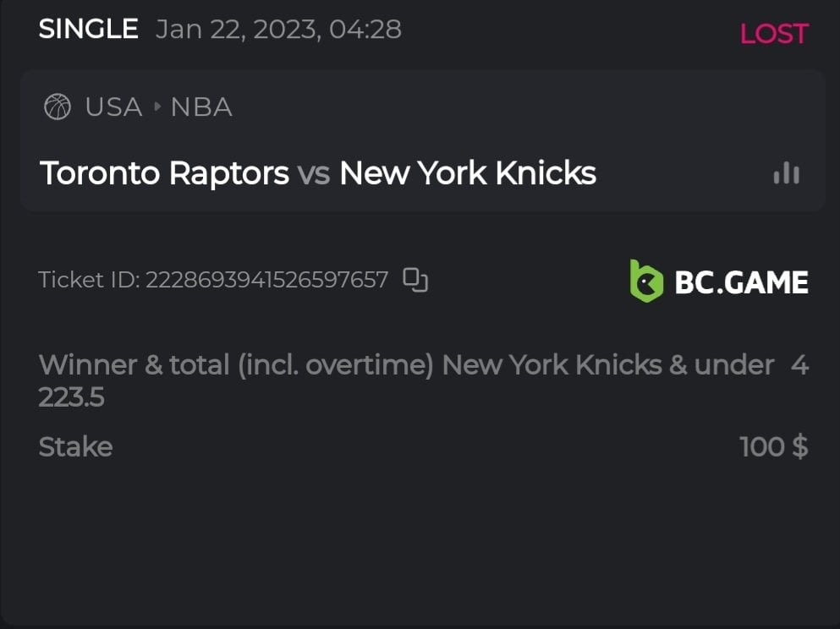Screen dimensions: 840x629
Task: Select the Ticket ID number text
Action: 266,280
